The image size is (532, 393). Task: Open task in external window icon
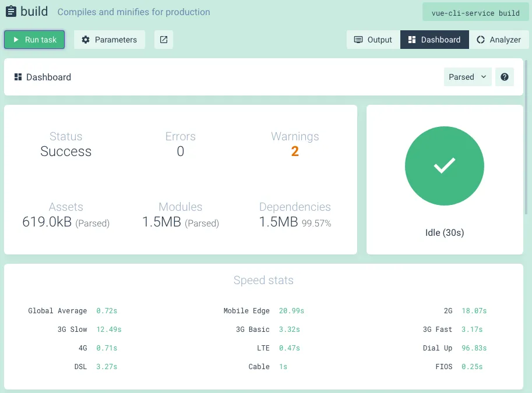(x=164, y=40)
